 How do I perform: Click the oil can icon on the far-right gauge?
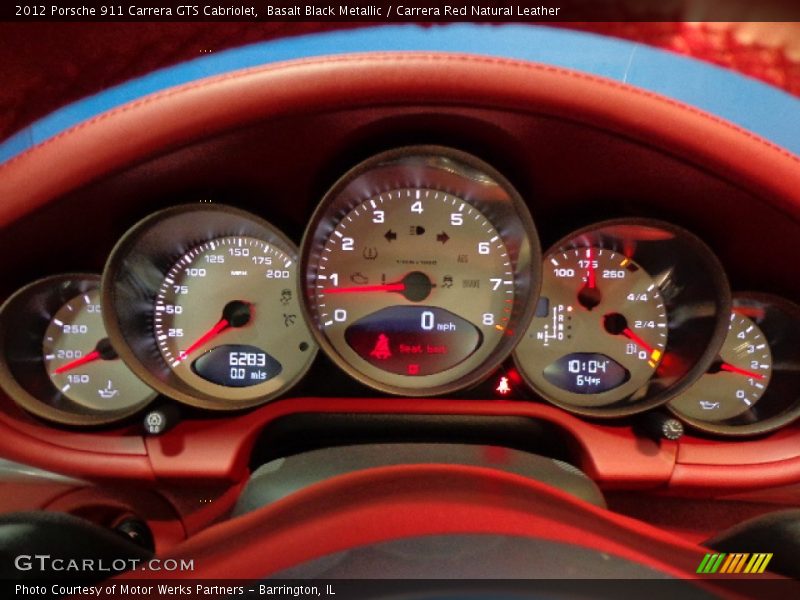pyautogui.click(x=710, y=405)
